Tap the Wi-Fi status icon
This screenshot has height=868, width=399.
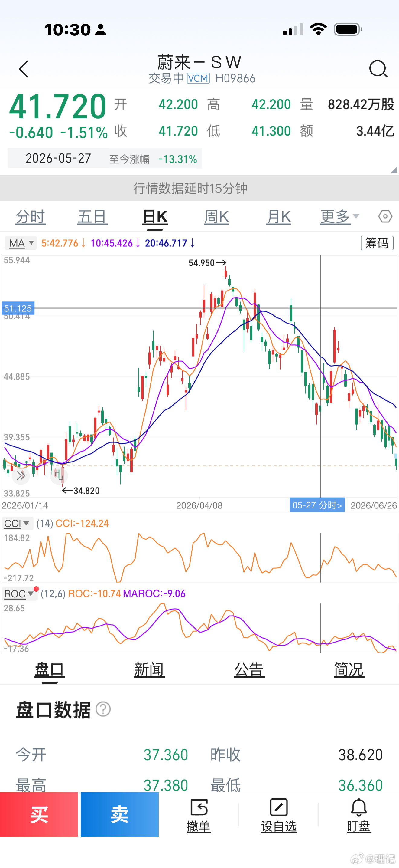pyautogui.click(x=319, y=29)
